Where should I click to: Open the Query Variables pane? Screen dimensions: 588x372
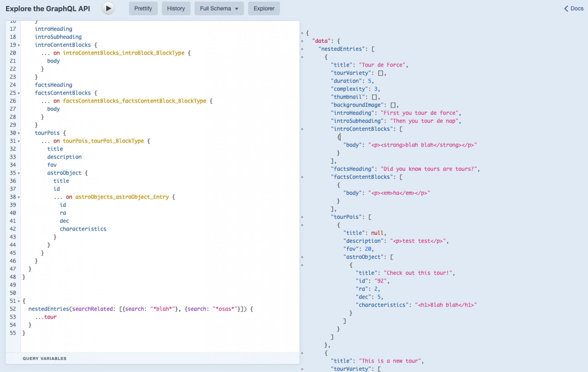click(44, 358)
